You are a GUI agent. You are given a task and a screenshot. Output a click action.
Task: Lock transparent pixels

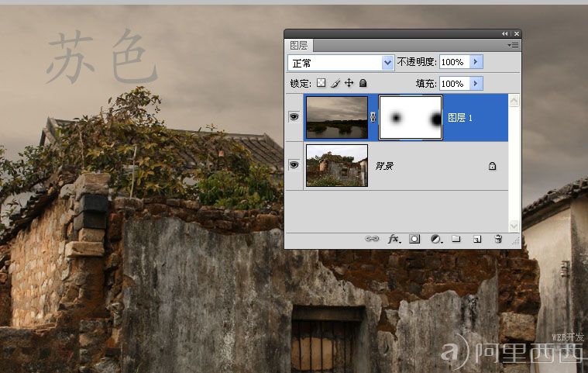click(321, 82)
